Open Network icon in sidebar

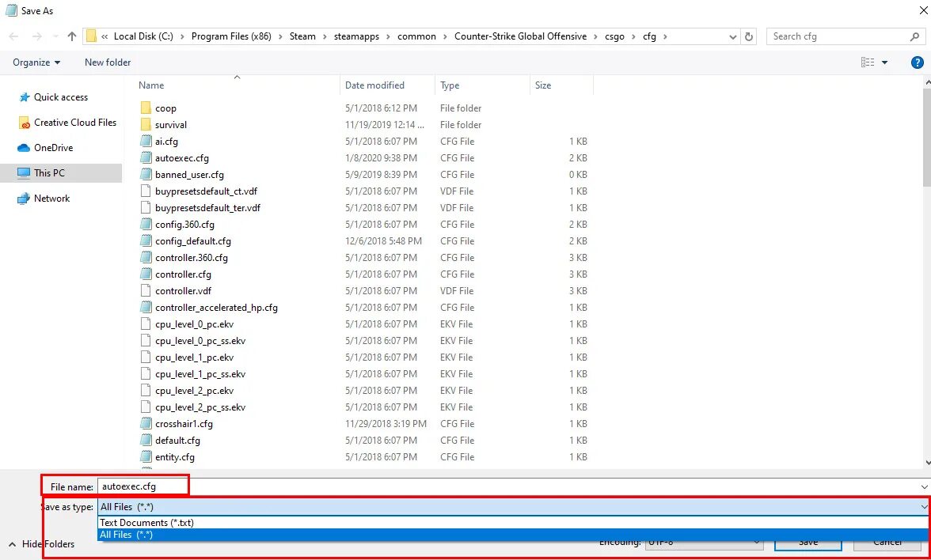point(24,198)
